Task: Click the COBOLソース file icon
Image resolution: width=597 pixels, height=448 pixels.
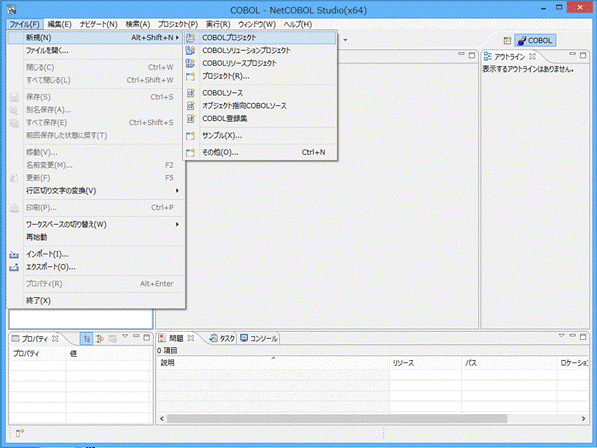Action: 190,93
